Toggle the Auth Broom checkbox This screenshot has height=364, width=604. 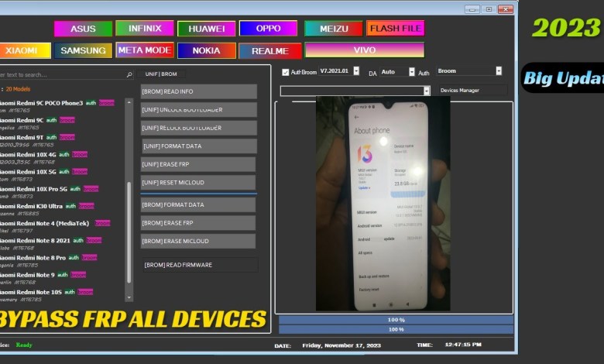(x=286, y=73)
